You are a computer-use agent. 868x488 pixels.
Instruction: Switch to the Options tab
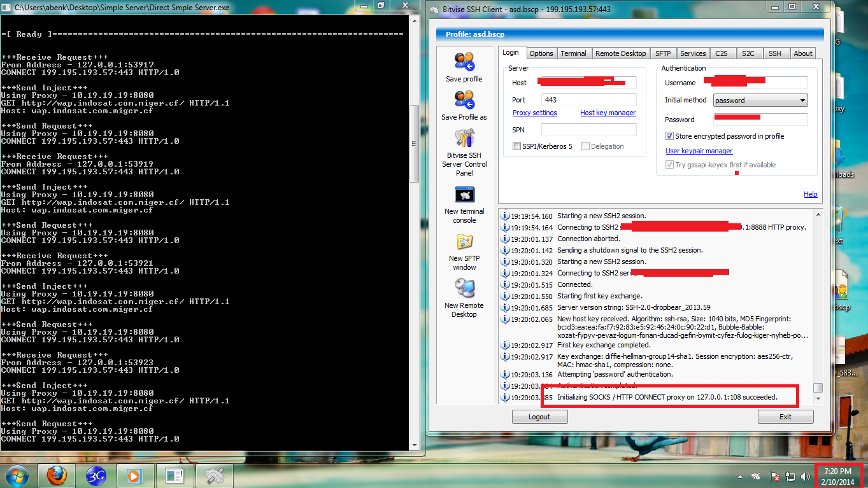(x=541, y=53)
